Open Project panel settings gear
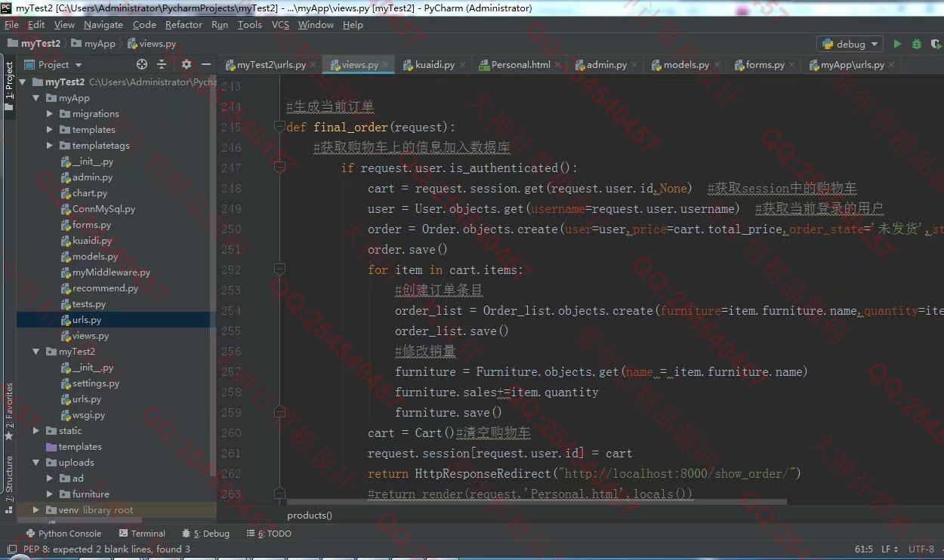The height and width of the screenshot is (560, 944). (186, 65)
